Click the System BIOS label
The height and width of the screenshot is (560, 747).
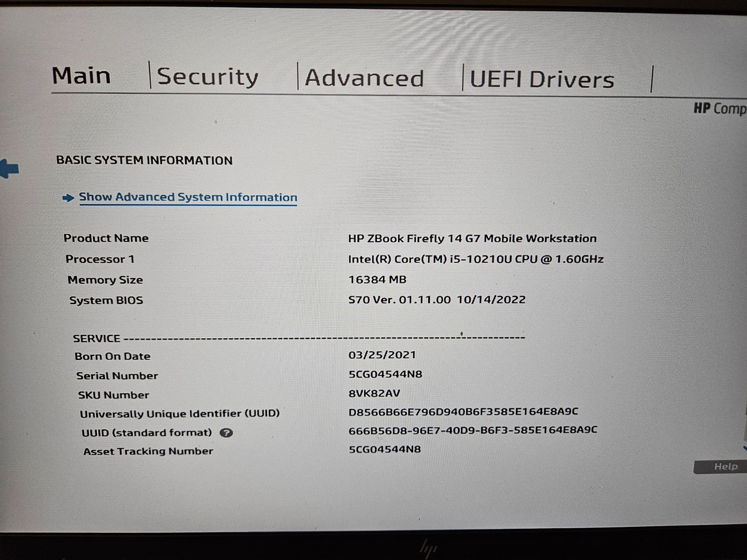click(x=106, y=300)
